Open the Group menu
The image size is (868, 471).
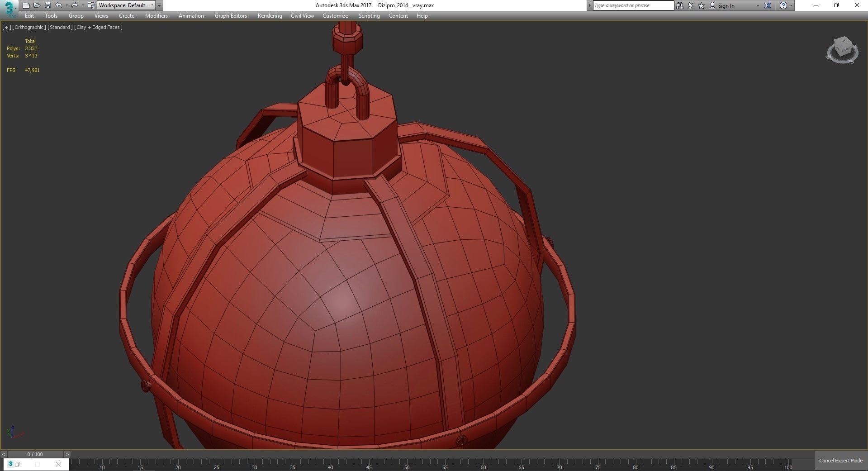click(x=76, y=16)
